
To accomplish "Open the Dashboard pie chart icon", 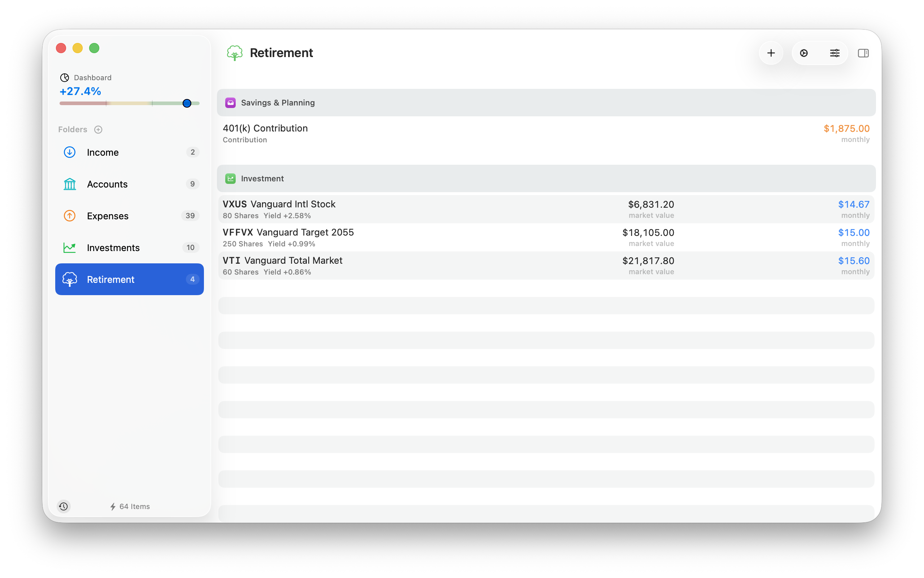I will click(x=65, y=78).
